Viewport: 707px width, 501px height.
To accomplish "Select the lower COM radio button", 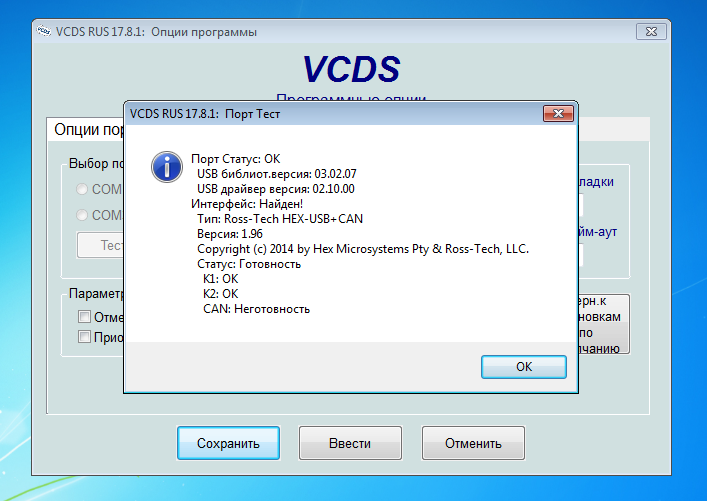I will (x=82, y=215).
